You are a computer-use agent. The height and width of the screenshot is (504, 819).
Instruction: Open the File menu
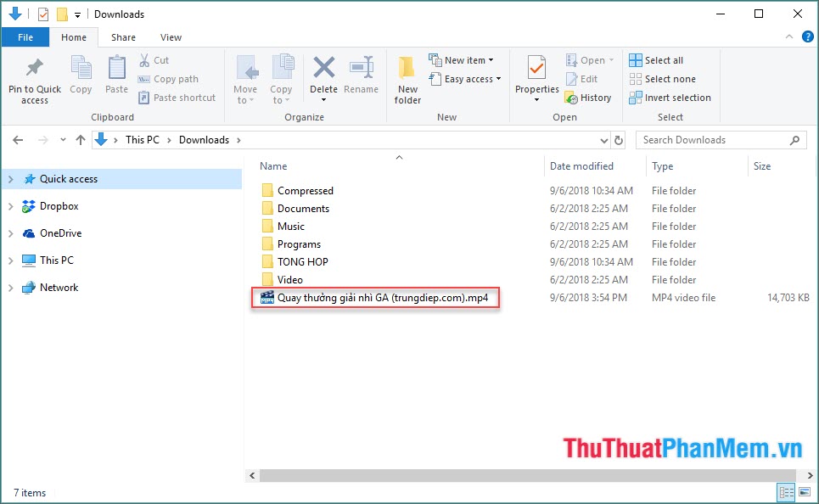click(25, 37)
